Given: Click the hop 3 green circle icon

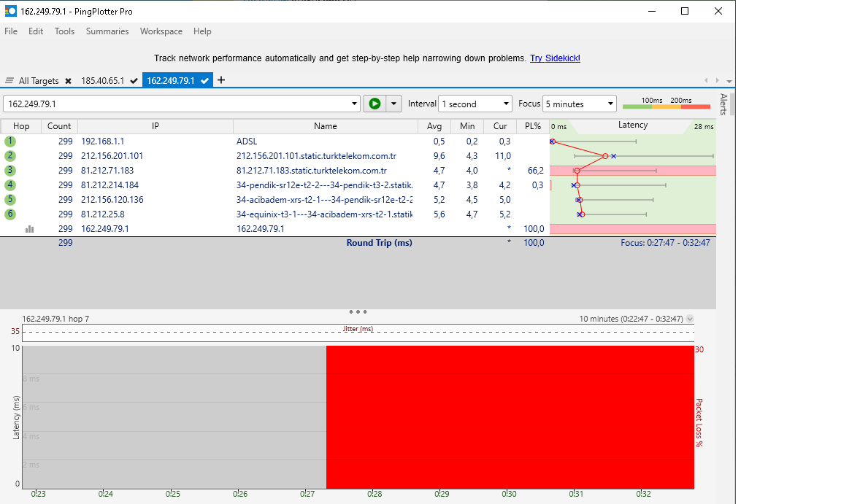Looking at the screenshot, I should tap(10, 171).
